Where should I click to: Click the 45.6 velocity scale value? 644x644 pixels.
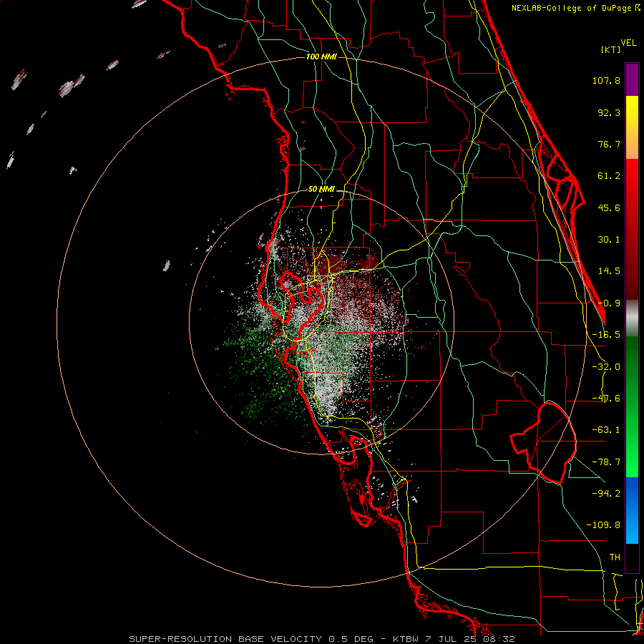609,208
